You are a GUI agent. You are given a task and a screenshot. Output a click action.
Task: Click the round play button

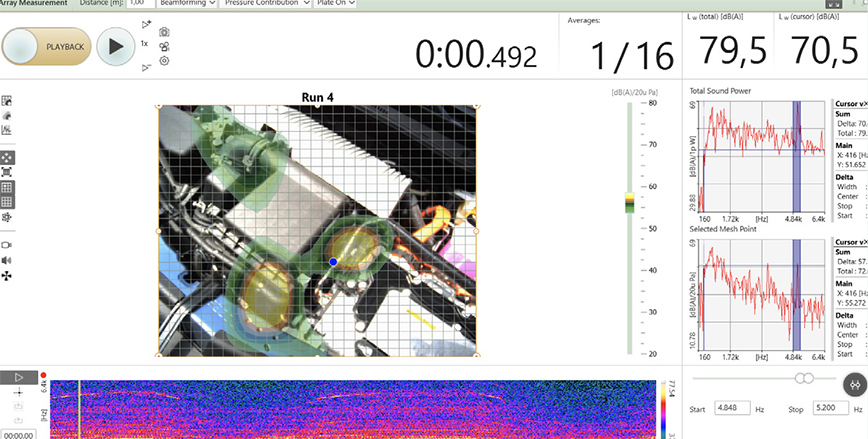coord(116,46)
